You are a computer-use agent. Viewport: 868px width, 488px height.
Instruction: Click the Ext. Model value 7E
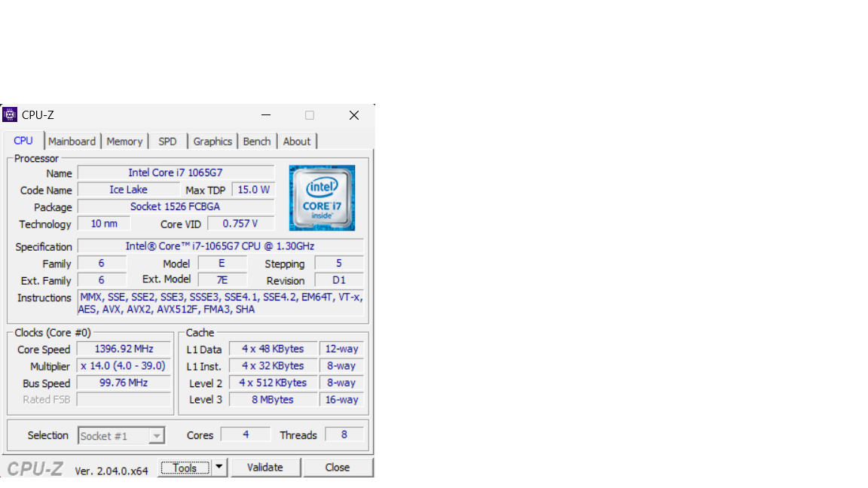pyautogui.click(x=222, y=280)
